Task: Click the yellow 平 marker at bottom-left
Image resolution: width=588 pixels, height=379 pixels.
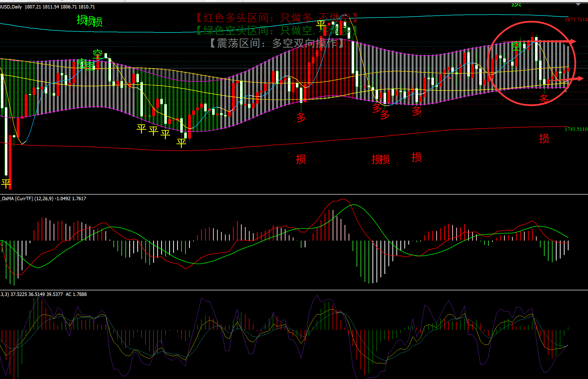Action: pyautogui.click(x=5, y=184)
